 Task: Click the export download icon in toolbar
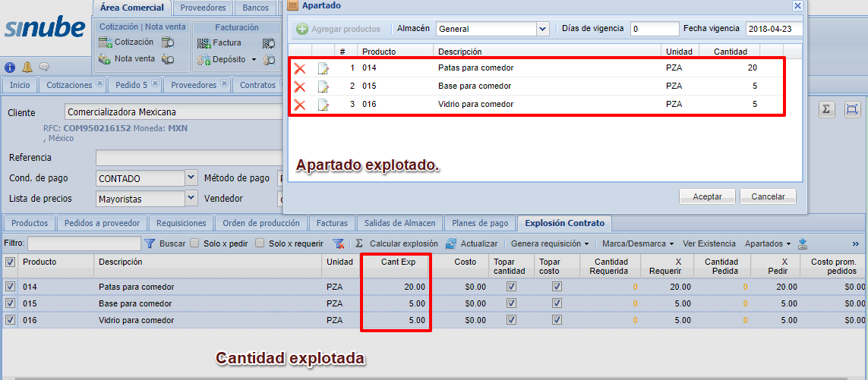coord(803,243)
